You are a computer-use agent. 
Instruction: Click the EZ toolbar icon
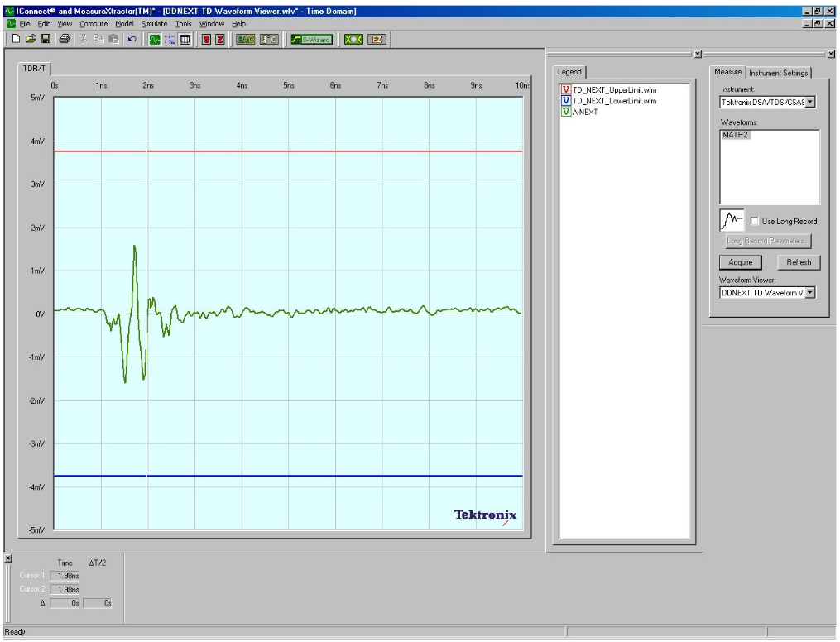point(377,39)
